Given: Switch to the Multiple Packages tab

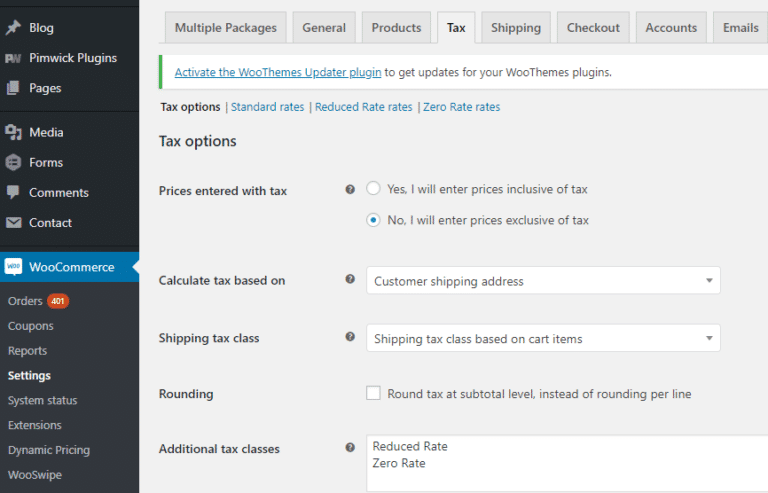Looking at the screenshot, I should pos(226,28).
